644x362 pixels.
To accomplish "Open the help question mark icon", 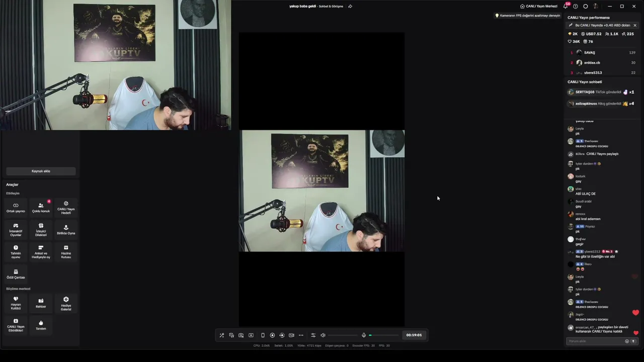I will click(576, 6).
